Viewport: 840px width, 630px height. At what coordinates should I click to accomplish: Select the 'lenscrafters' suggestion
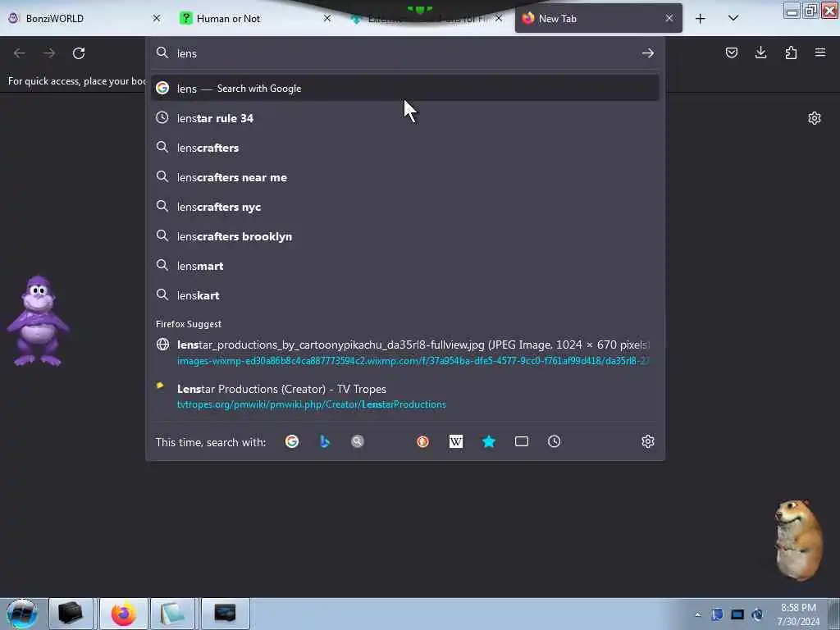(x=405, y=148)
